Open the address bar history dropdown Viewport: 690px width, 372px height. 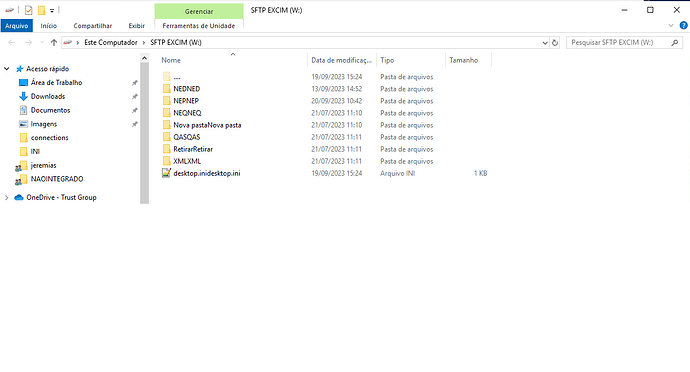coord(545,43)
